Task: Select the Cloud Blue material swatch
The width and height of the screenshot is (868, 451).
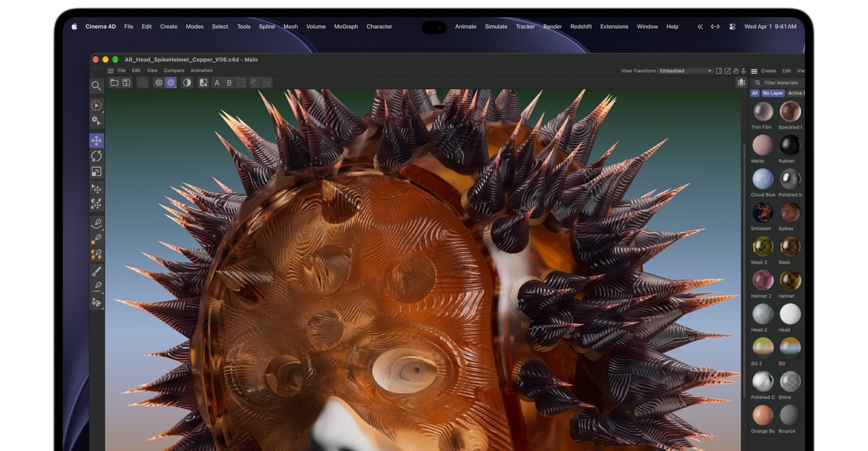Action: pyautogui.click(x=763, y=179)
